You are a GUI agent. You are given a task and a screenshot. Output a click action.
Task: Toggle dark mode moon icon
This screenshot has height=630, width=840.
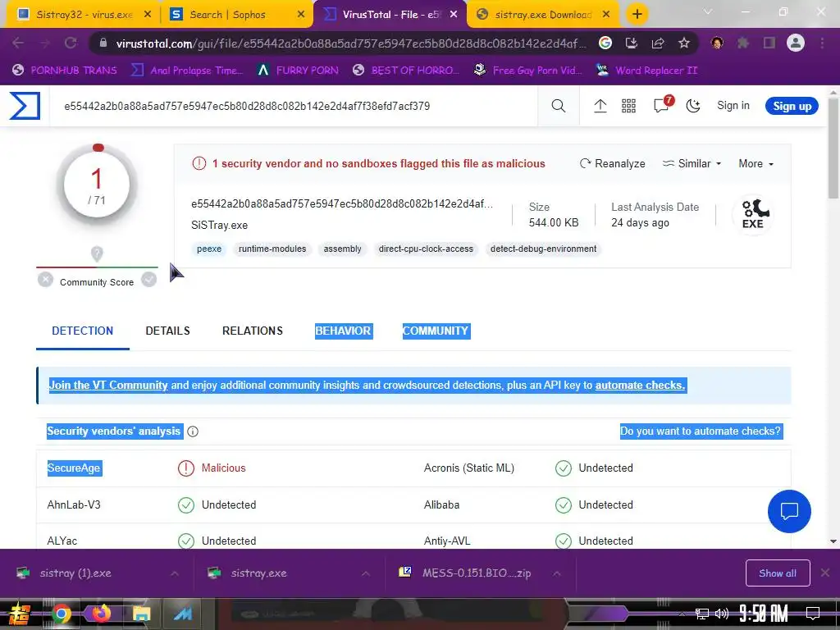click(693, 106)
